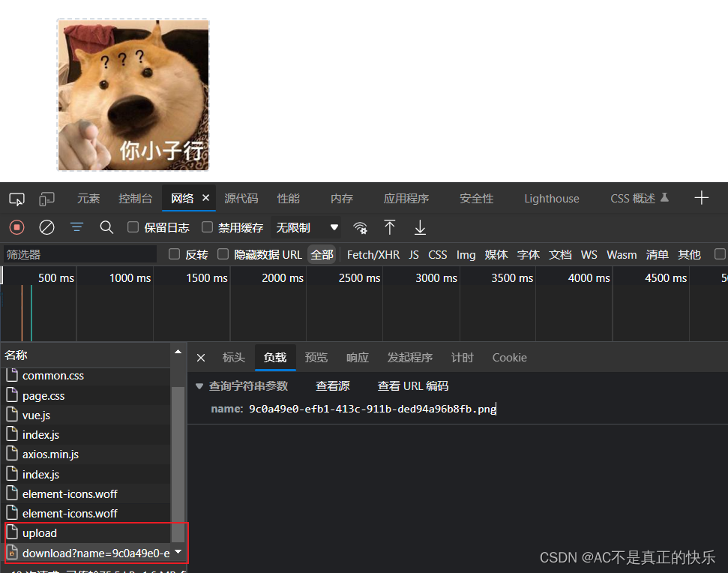Open the 无限制 throttling dropdown
Viewport: 728px width, 573px height.
coord(306,227)
